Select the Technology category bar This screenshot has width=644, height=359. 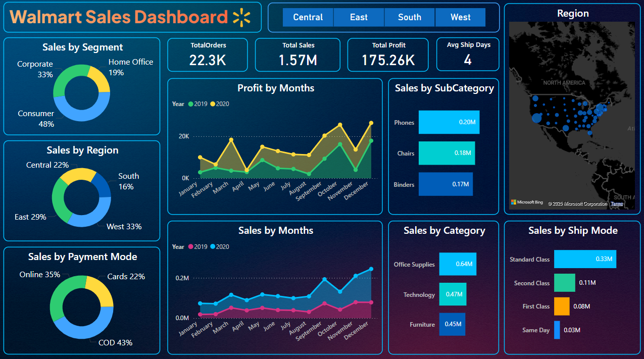pos(453,294)
